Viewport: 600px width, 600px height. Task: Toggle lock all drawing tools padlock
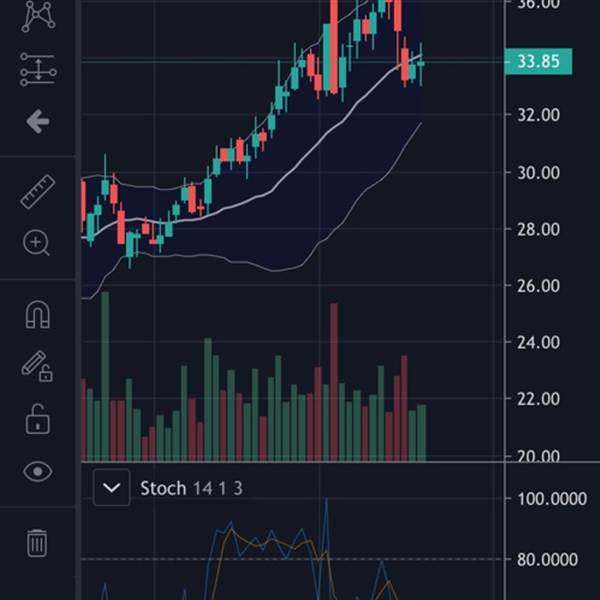pyautogui.click(x=38, y=419)
